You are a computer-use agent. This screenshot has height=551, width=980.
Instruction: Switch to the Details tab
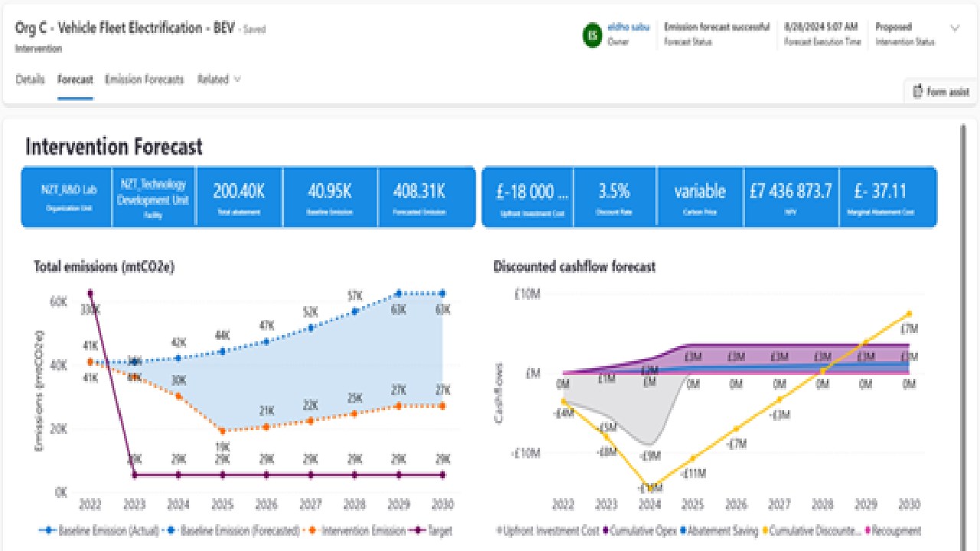[30, 79]
